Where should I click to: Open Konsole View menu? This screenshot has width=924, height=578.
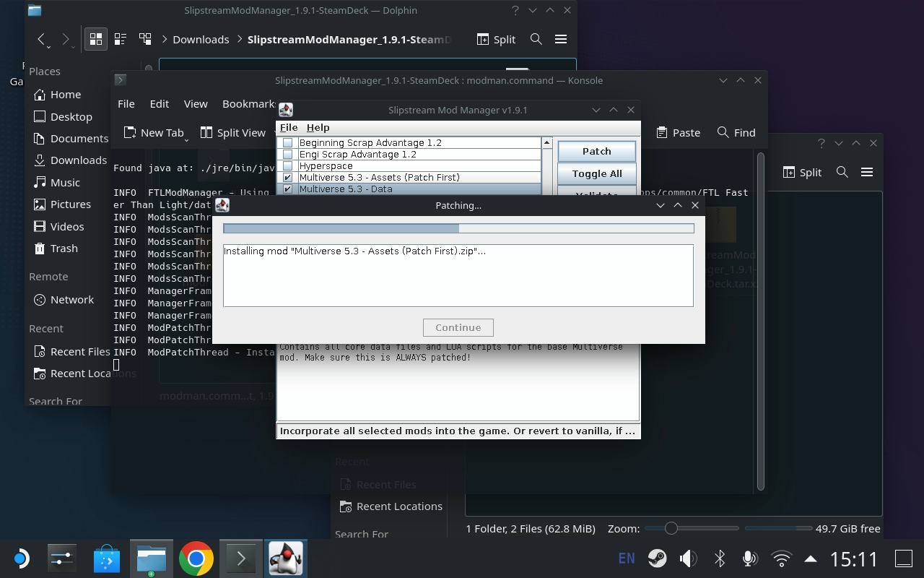click(196, 103)
